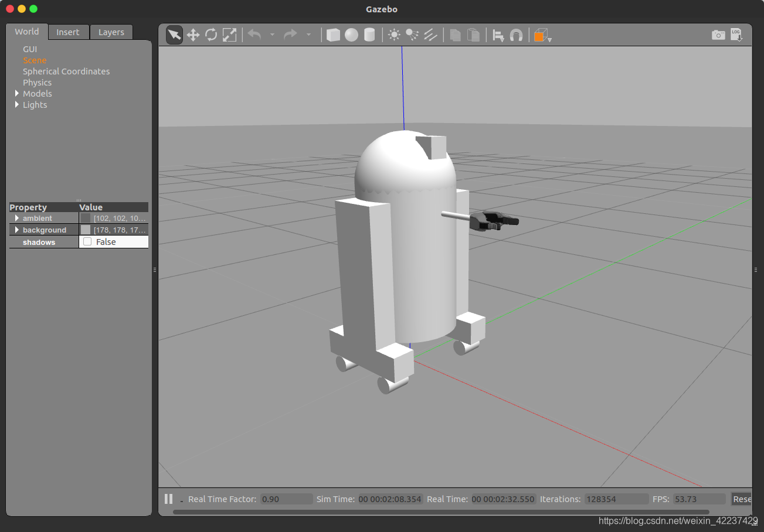Activate the scale mode tool
This screenshot has width=764, height=532.
(229, 35)
